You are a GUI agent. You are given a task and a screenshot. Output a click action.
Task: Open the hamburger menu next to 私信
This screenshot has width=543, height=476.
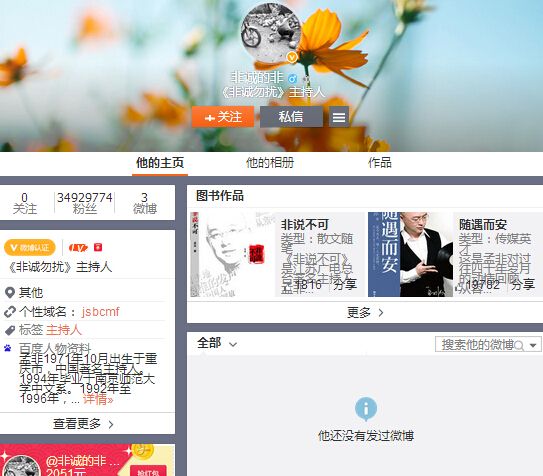339,117
